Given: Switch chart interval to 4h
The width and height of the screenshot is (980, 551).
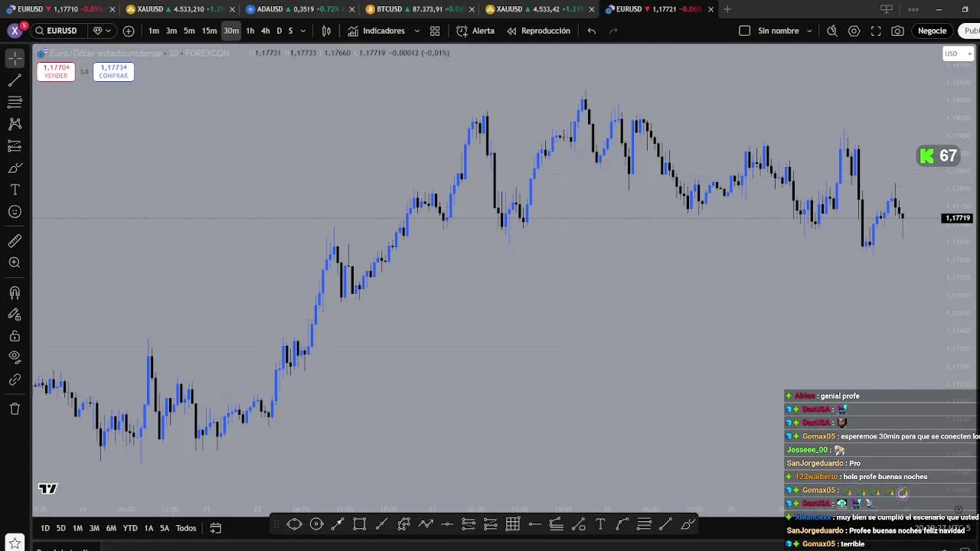Looking at the screenshot, I should pyautogui.click(x=265, y=31).
